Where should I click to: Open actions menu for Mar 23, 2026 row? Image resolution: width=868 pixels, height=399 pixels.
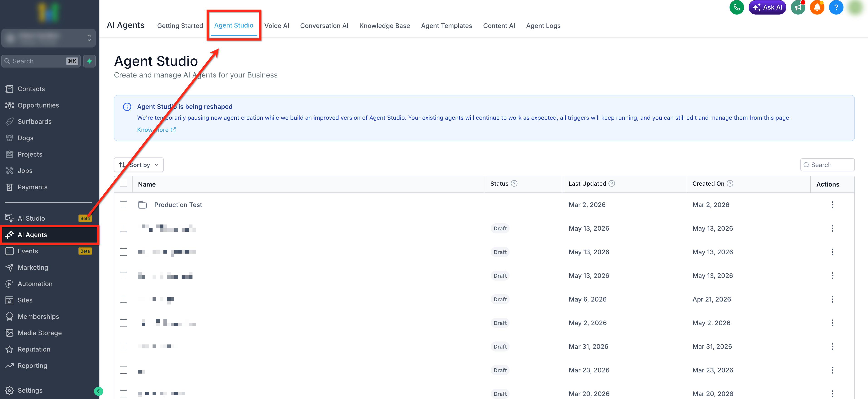click(833, 370)
